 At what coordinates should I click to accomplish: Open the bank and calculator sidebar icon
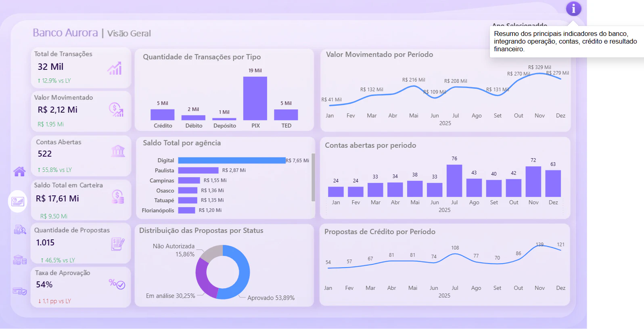[20, 260]
